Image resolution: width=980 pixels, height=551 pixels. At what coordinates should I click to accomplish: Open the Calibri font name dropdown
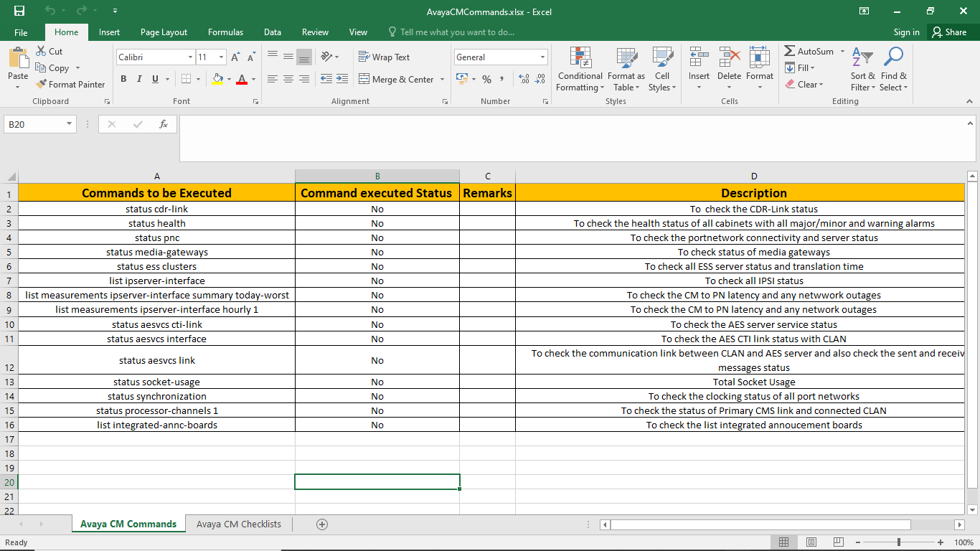190,57
